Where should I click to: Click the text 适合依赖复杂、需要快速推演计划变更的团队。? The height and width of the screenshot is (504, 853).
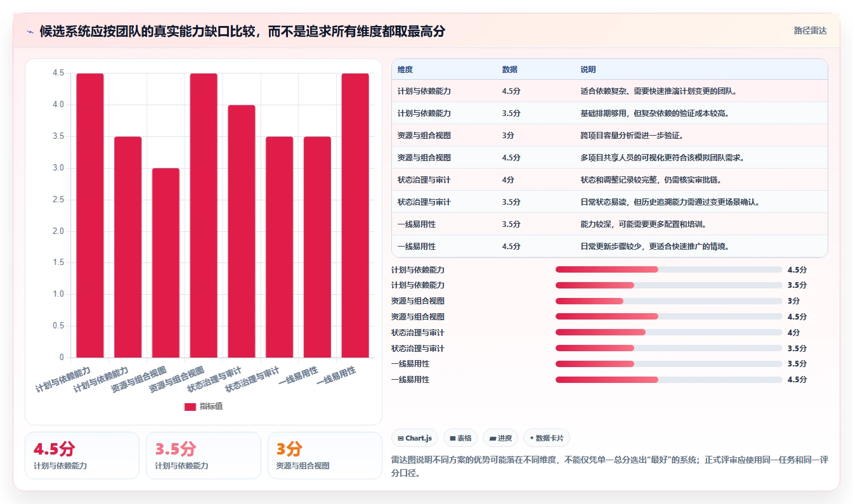(658, 91)
